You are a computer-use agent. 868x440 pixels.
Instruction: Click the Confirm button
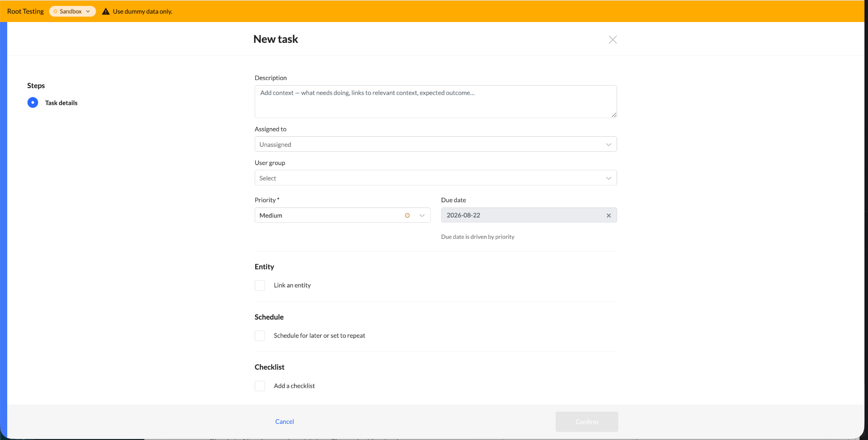point(587,422)
